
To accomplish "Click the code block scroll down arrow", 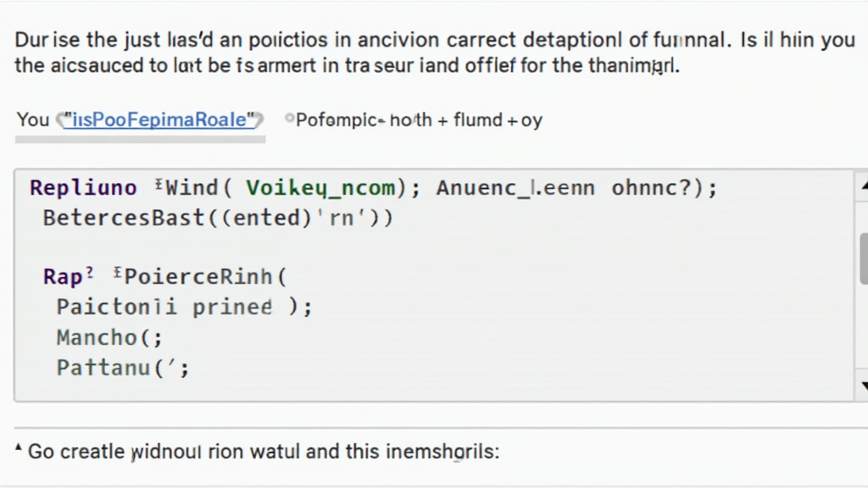I will click(862, 385).
